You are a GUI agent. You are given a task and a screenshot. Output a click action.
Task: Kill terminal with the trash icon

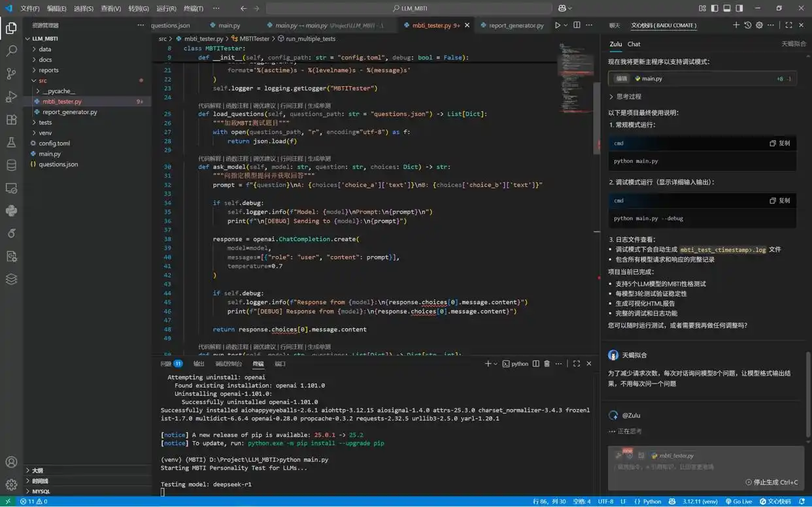547,364
